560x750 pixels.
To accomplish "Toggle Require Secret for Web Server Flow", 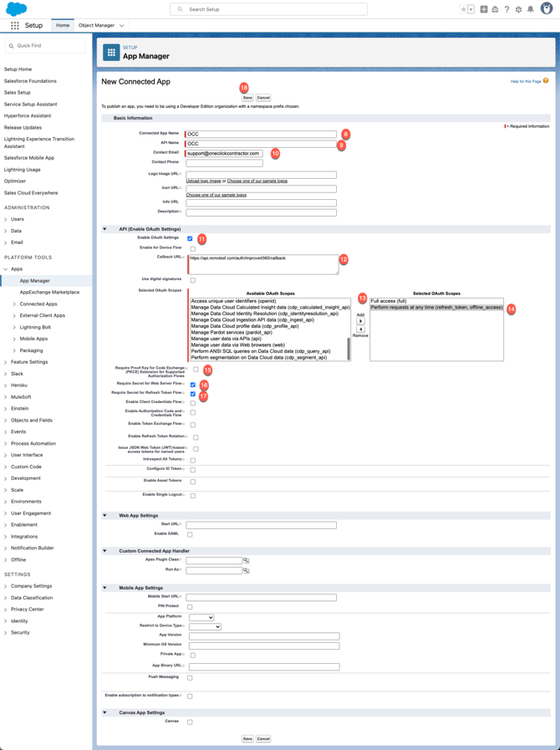I will tap(193, 385).
